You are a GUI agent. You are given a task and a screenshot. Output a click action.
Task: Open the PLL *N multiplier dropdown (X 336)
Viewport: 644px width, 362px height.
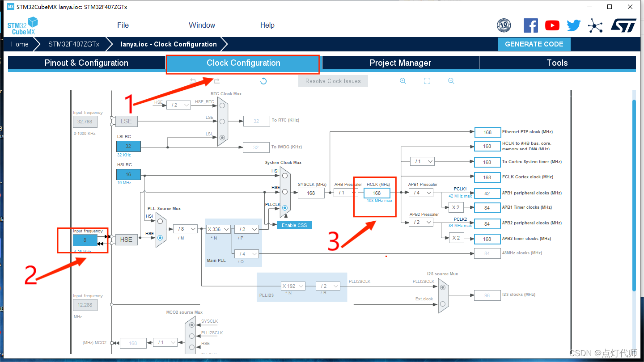click(x=218, y=229)
